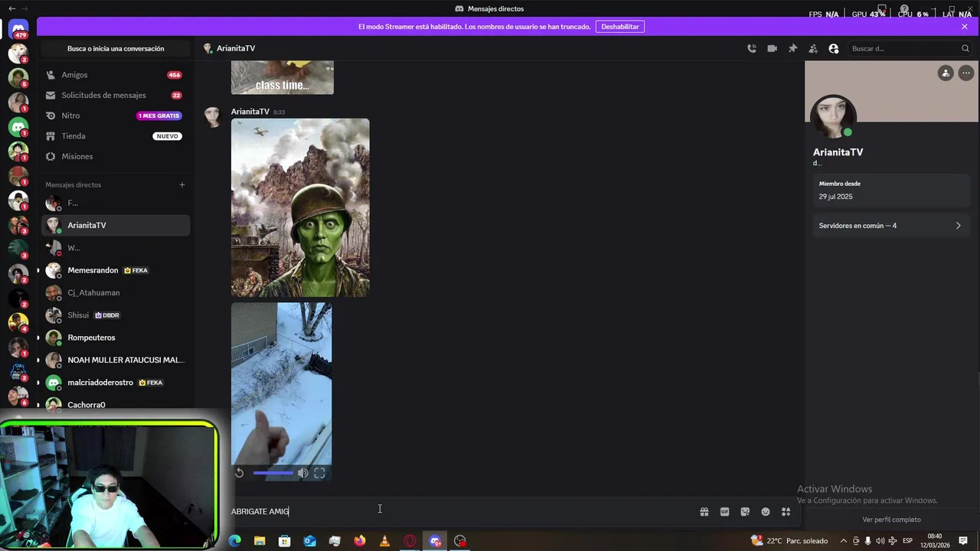The height and width of the screenshot is (551, 980).
Task: Open Firefox from taskbar
Action: pos(360,541)
